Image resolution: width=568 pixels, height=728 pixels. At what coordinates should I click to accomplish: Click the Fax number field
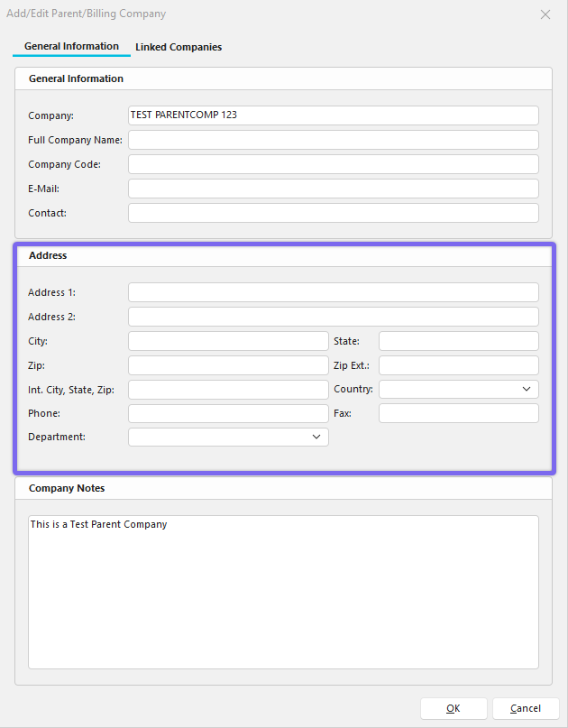pos(458,413)
